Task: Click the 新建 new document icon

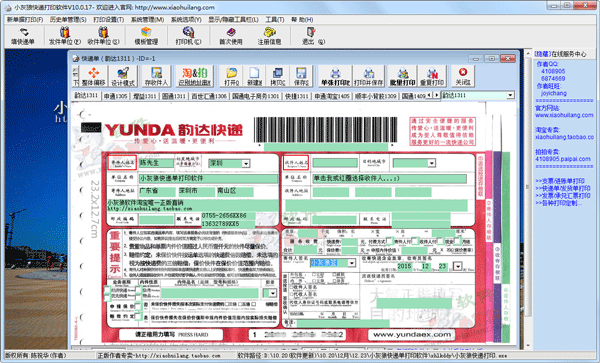Action: [x=254, y=76]
